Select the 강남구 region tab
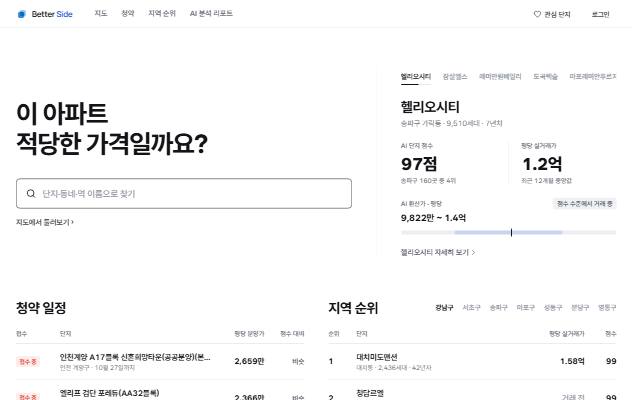640x400 pixels. pos(444,307)
